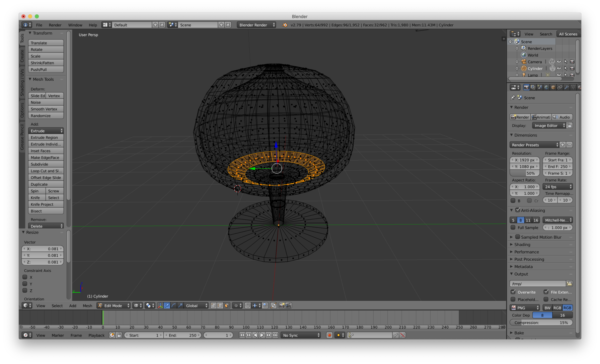The width and height of the screenshot is (600, 364).
Task: Adjust the resolution 50% percentage slider
Action: tap(524, 173)
